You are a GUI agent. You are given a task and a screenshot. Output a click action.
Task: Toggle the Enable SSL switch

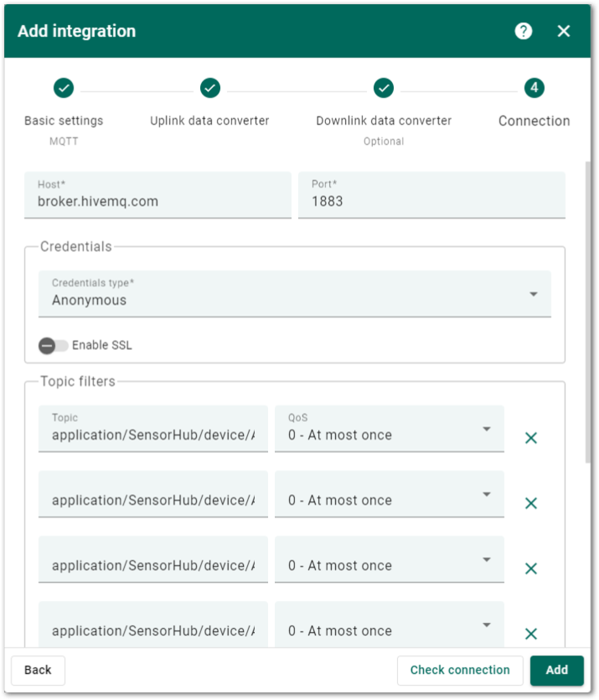(53, 346)
